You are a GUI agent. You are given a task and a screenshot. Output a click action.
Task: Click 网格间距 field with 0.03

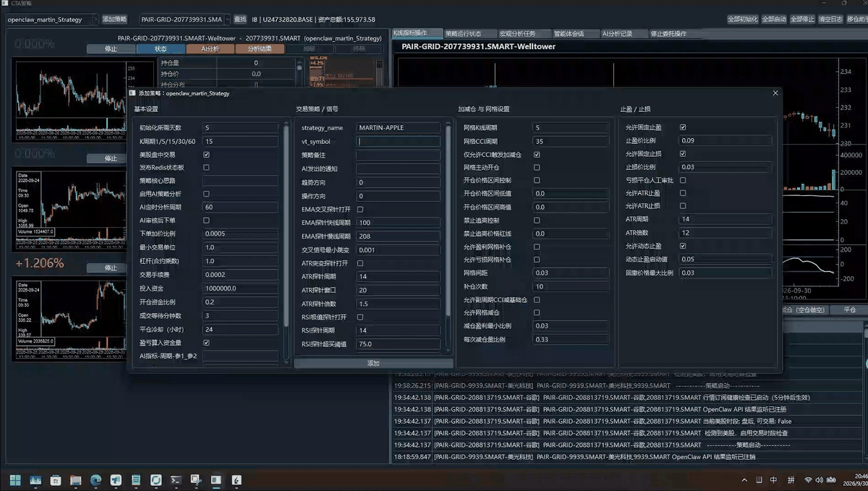coord(571,273)
